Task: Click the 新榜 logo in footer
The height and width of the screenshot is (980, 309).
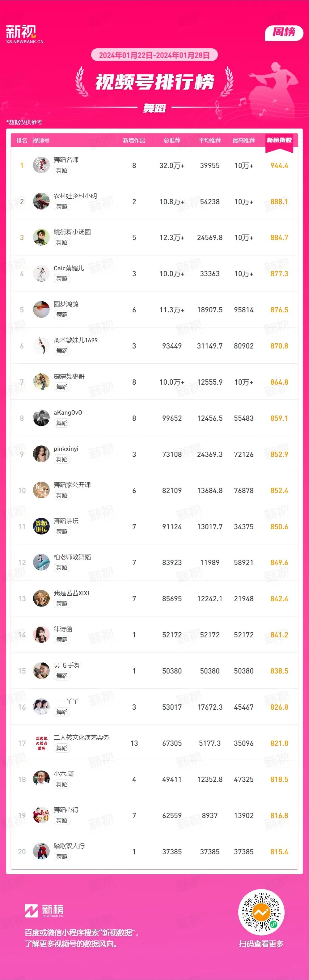Action: pos(44,910)
